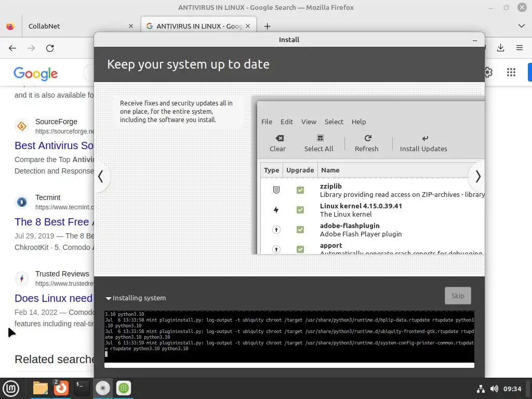Click the Upgrade column header
Screen dimensions: 532x399
tap(300, 170)
